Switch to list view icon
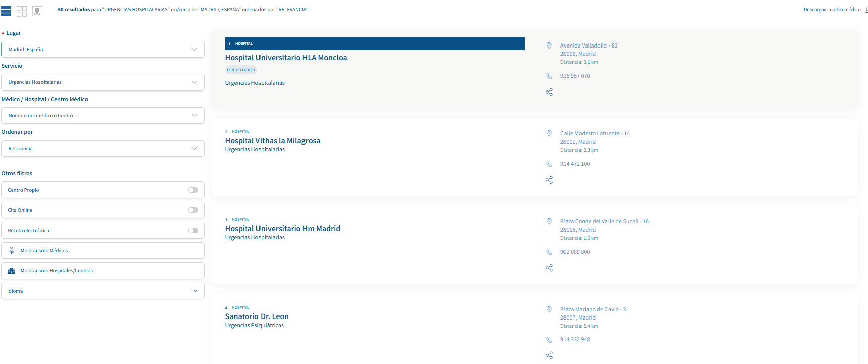 point(6,11)
